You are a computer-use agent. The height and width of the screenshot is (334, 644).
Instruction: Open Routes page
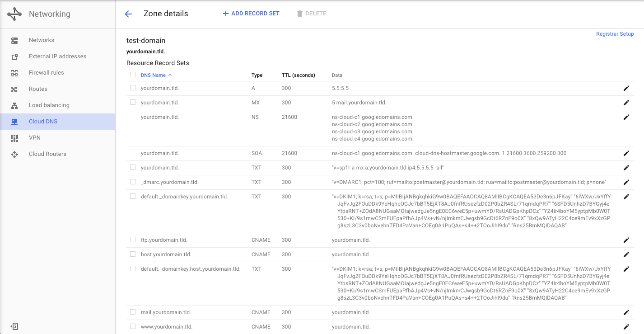pyautogui.click(x=57, y=89)
